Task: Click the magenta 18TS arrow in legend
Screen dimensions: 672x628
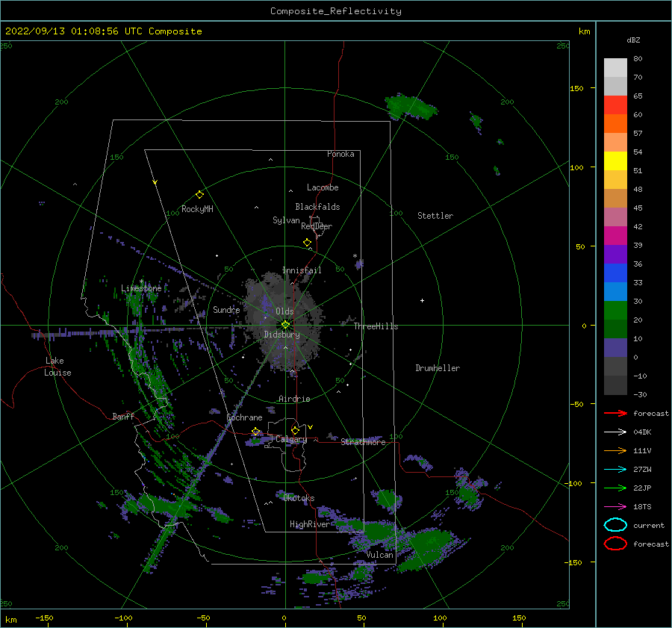Action: click(x=615, y=507)
